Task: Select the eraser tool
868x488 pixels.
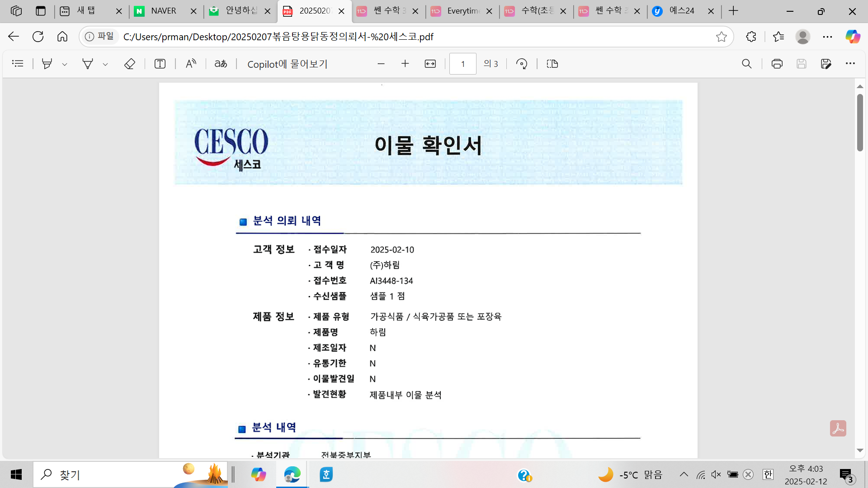Action: (129, 64)
